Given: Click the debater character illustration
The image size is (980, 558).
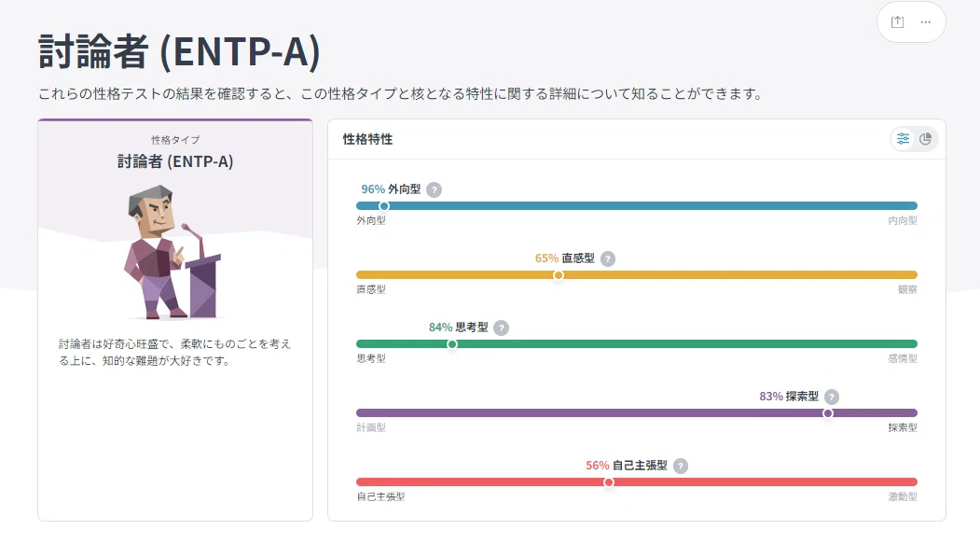Looking at the screenshot, I should click(x=173, y=252).
